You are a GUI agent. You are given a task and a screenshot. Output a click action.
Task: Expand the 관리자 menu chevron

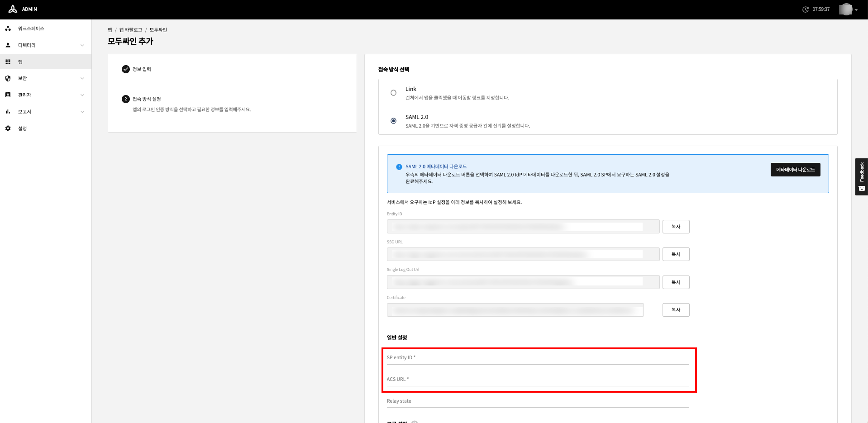coord(82,95)
